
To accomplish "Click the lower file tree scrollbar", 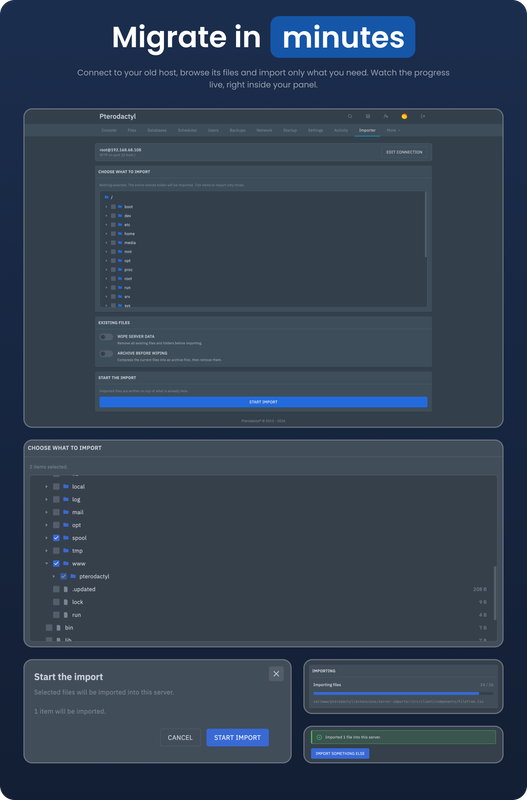I will coord(494,593).
